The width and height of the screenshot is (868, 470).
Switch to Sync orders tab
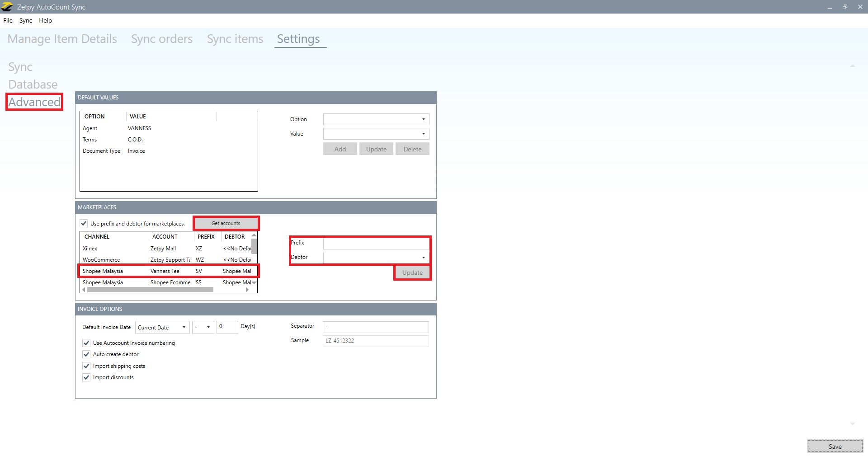[162, 39]
